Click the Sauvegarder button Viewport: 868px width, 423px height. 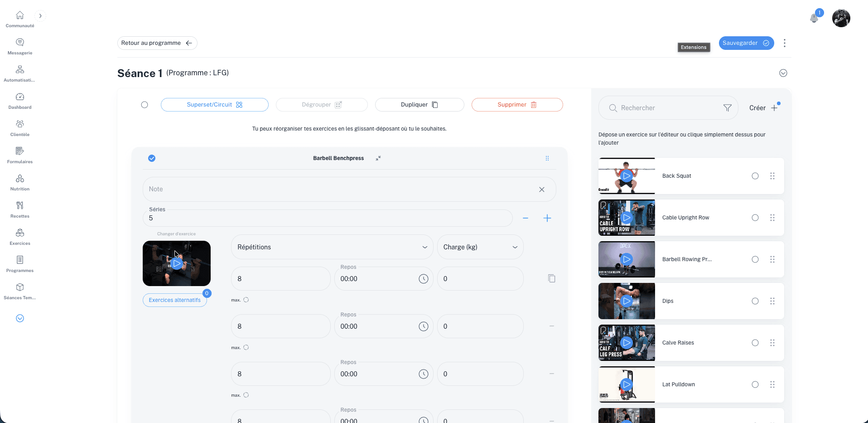[746, 43]
